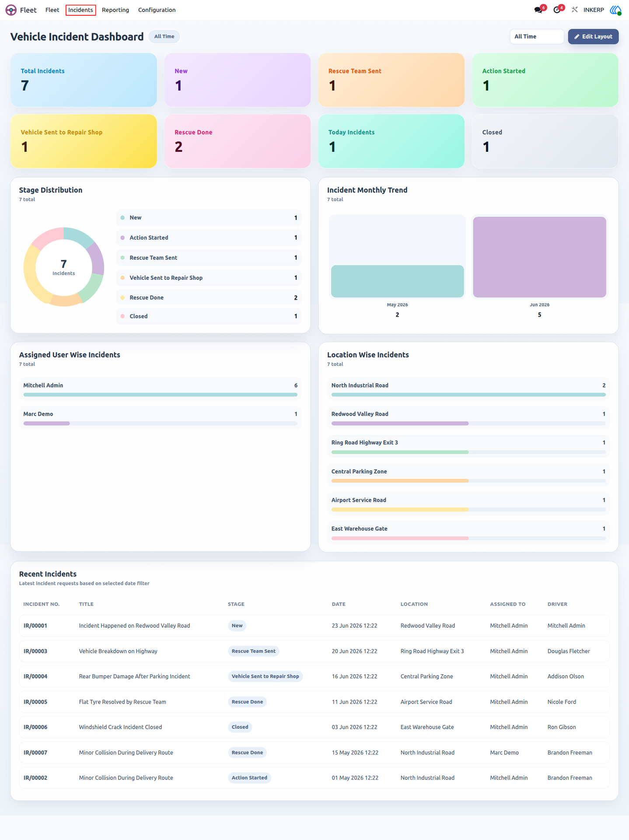
Task: Click the Rescue Team Sent stage badge
Action: [253, 651]
